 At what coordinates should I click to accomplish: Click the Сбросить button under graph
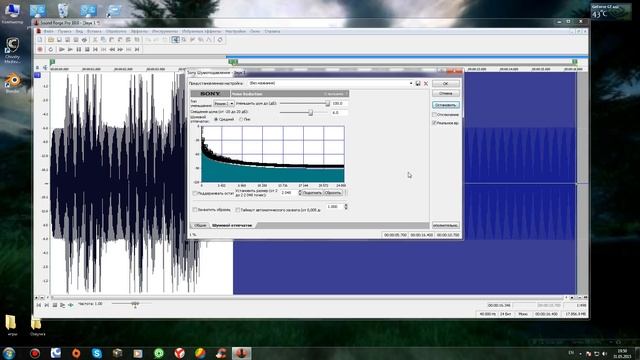click(333, 193)
